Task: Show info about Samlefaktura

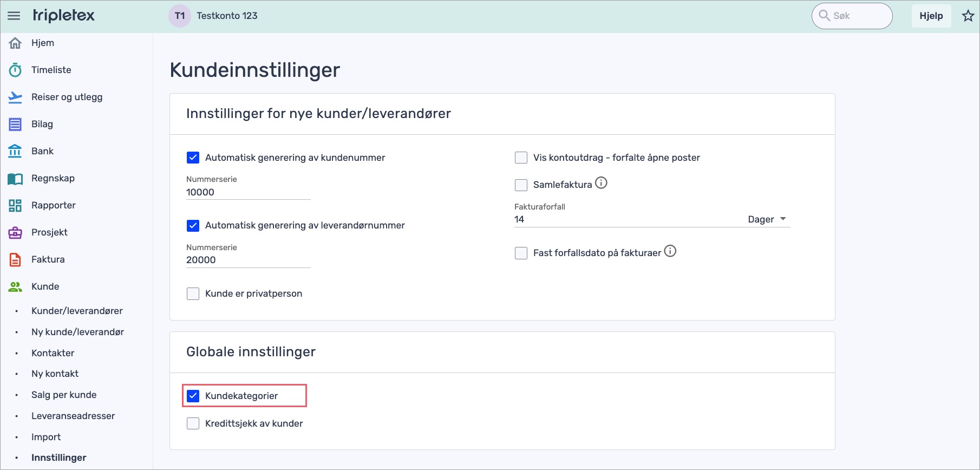Action: pos(601,183)
